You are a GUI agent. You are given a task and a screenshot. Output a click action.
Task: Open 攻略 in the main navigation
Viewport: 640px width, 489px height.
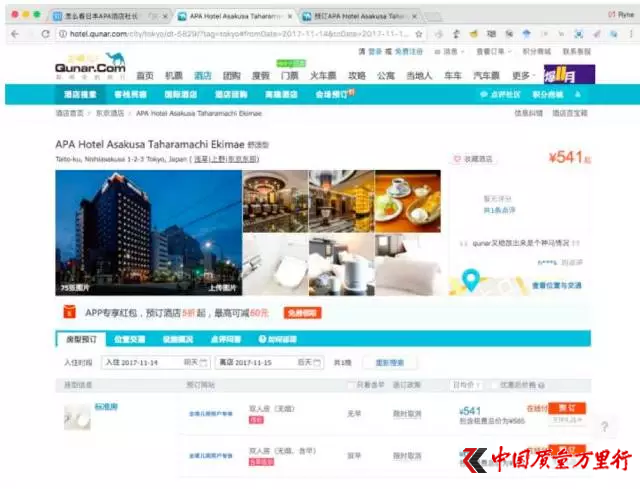point(357,76)
